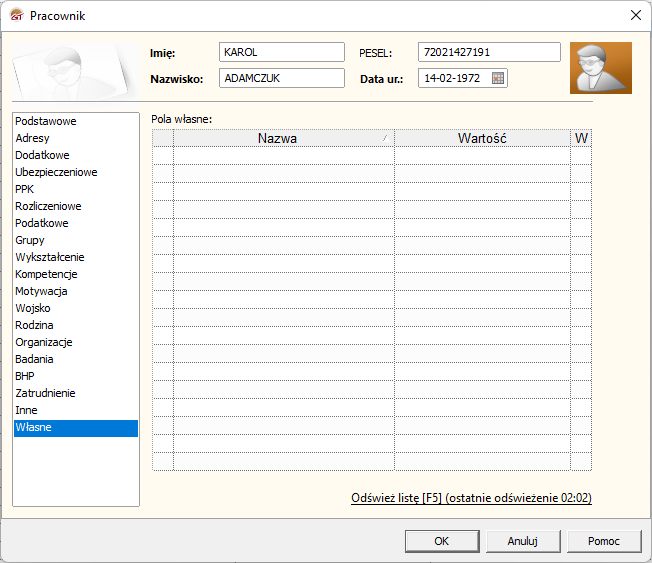The image size is (652, 563).
Task: Open the Podstawowe section
Action: [x=76, y=121]
